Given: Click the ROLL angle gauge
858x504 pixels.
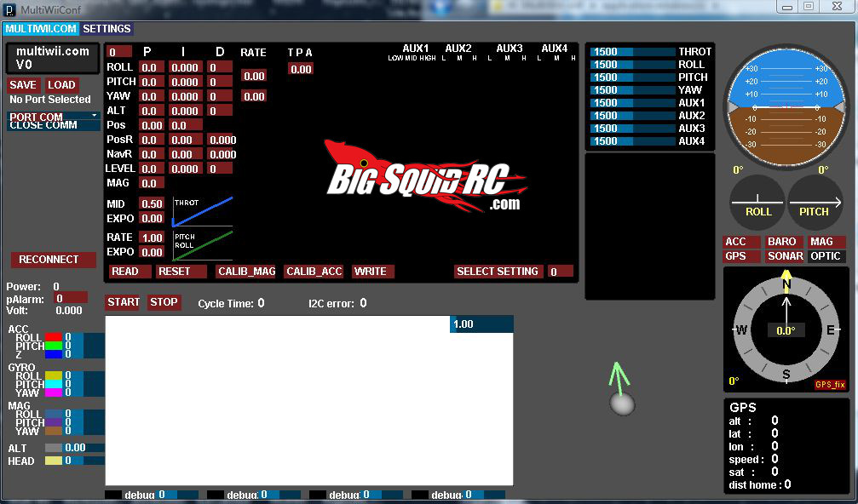Looking at the screenshot, I should 757,203.
